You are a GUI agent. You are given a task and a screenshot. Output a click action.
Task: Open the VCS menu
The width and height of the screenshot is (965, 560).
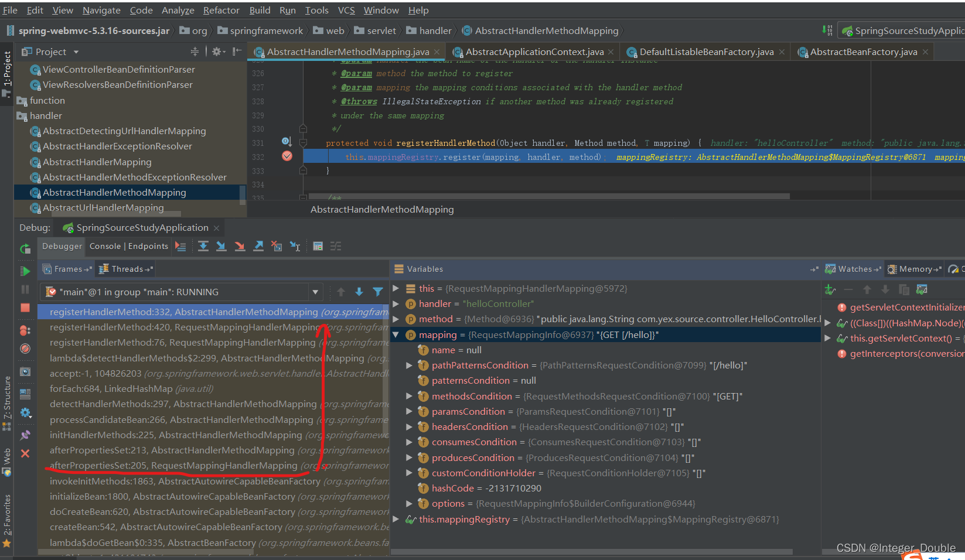point(346,10)
